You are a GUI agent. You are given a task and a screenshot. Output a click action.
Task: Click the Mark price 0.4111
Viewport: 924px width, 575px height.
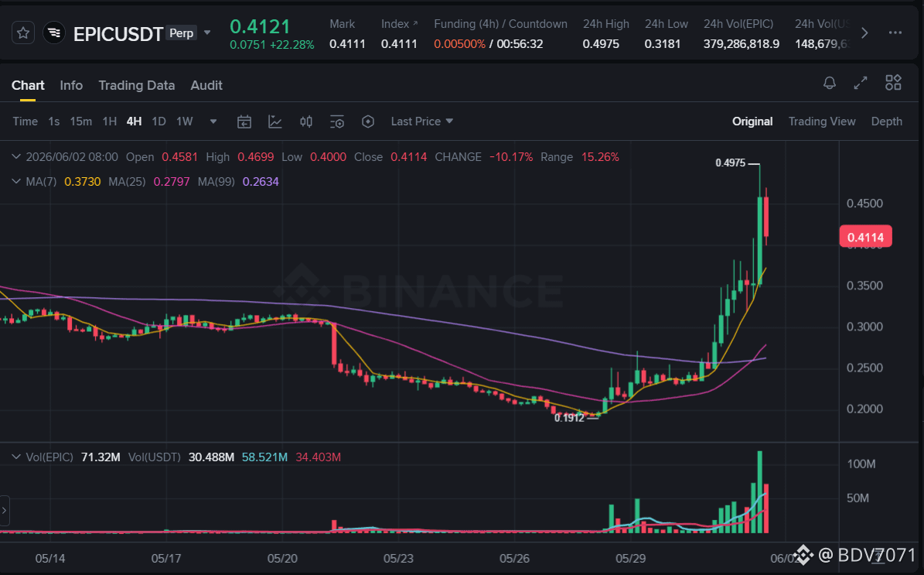click(x=347, y=44)
